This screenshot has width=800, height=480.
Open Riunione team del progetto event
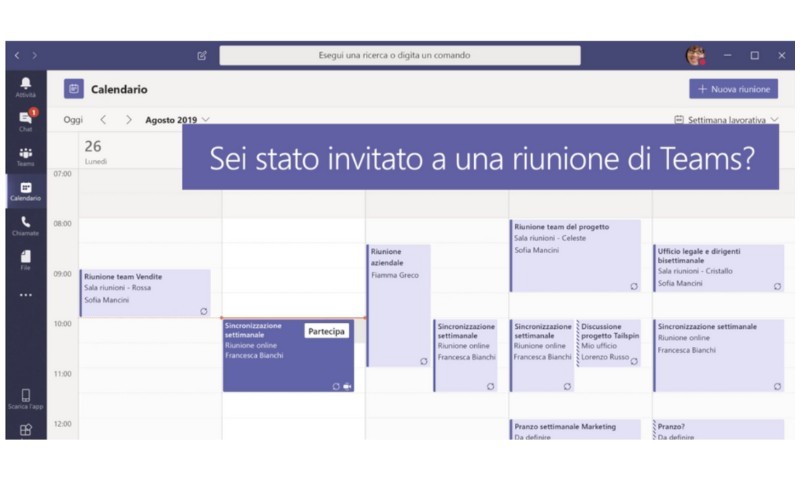[x=576, y=256]
